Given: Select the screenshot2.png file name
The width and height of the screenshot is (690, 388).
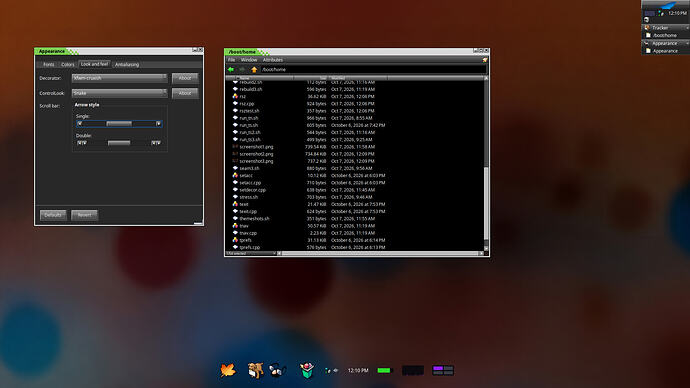Looking at the screenshot, I should coord(256,154).
